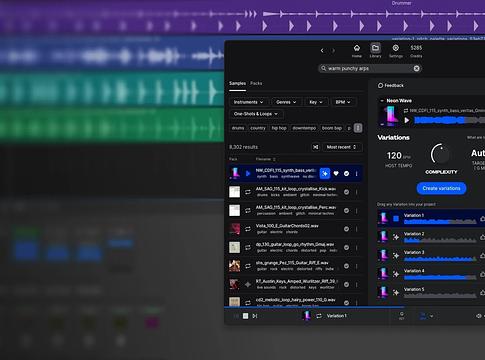Toggle the crystallise_Kick sample's check mark
The height and width of the screenshot is (360, 485).
(346, 192)
